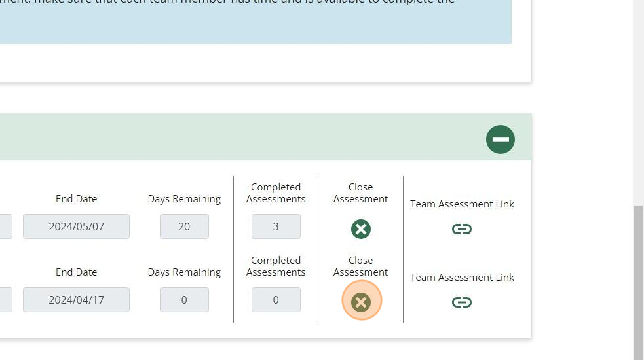Click second row's Close Assessment label
This screenshot has height=360, width=644.
click(x=360, y=266)
